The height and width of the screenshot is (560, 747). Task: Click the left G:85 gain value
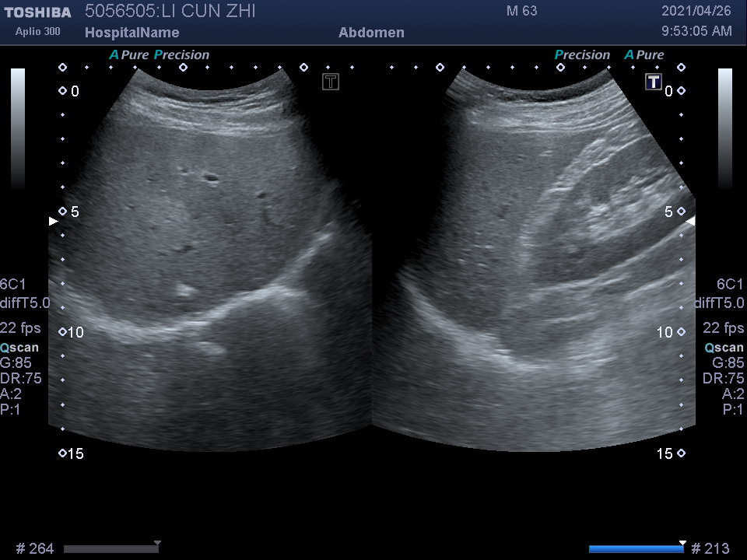tap(16, 362)
